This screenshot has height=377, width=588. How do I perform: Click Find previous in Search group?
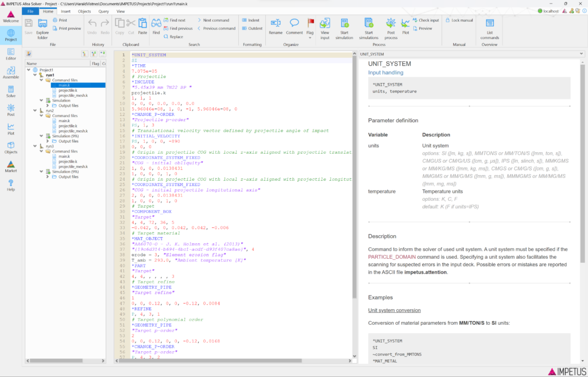pos(178,29)
